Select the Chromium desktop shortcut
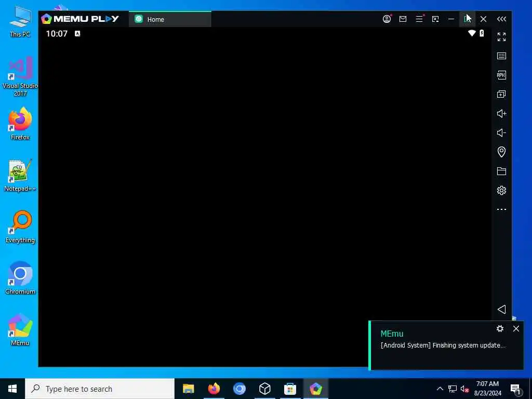 pyautogui.click(x=20, y=278)
